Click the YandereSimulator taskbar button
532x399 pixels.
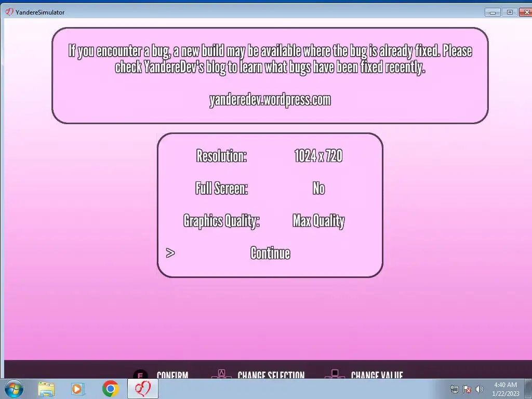click(x=143, y=389)
